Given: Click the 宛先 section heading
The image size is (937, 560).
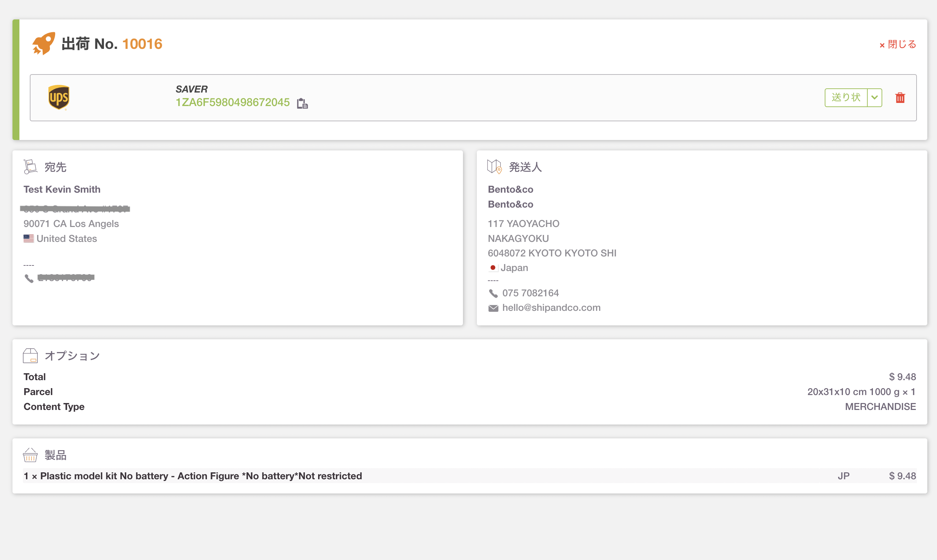Looking at the screenshot, I should click(55, 167).
